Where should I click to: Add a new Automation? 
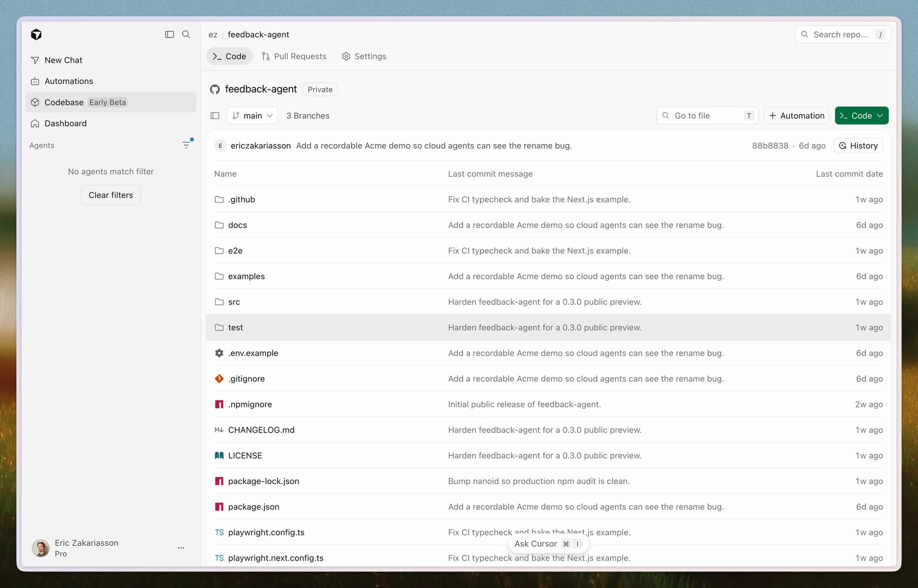coord(797,116)
